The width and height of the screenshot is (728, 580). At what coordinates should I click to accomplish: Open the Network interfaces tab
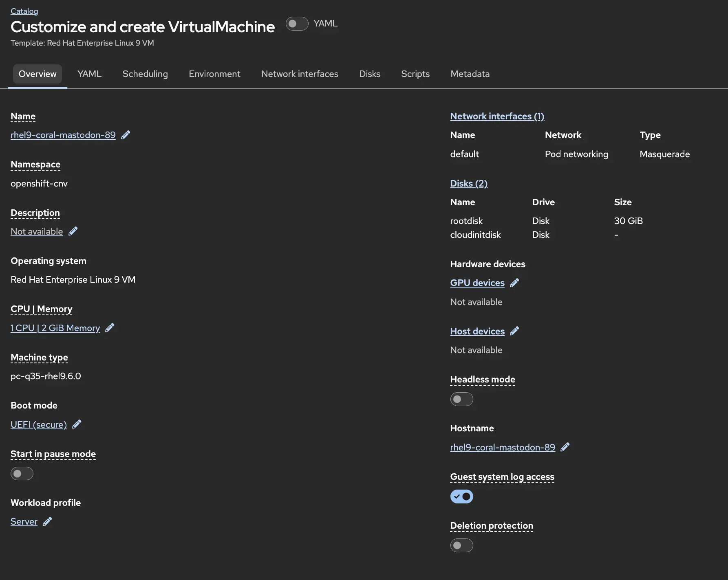[x=300, y=74]
